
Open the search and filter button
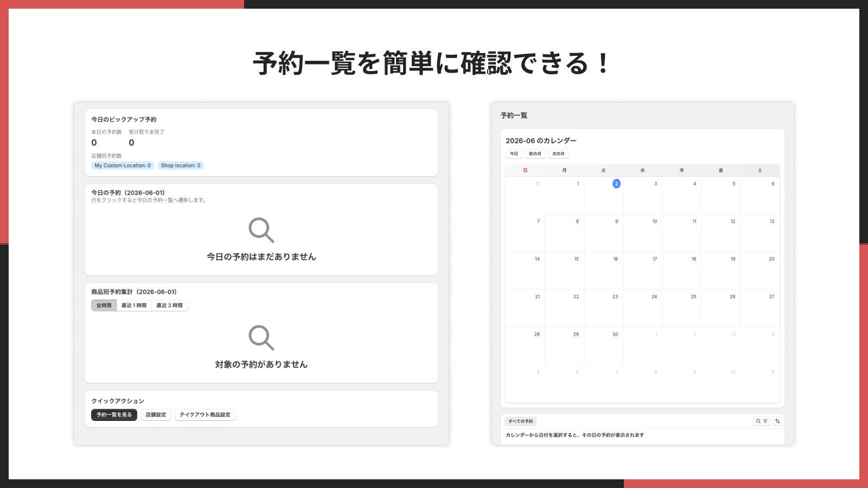(x=762, y=421)
